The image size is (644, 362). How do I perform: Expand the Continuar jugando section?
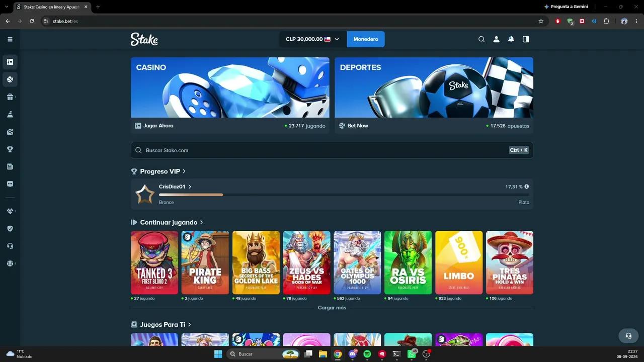[201, 222]
